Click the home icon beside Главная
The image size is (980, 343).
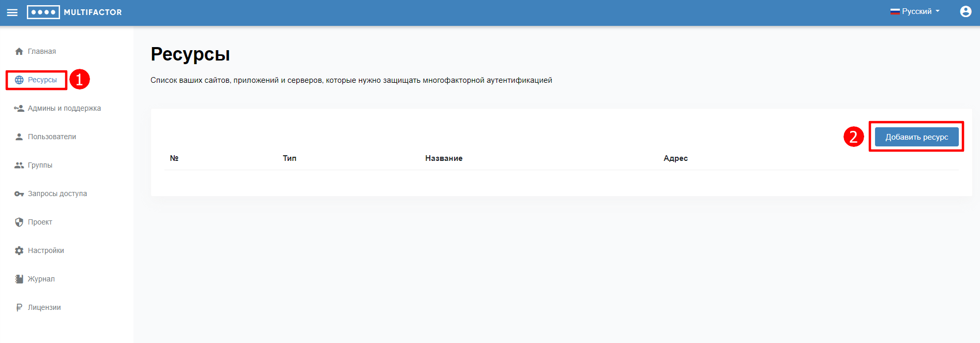(x=19, y=51)
